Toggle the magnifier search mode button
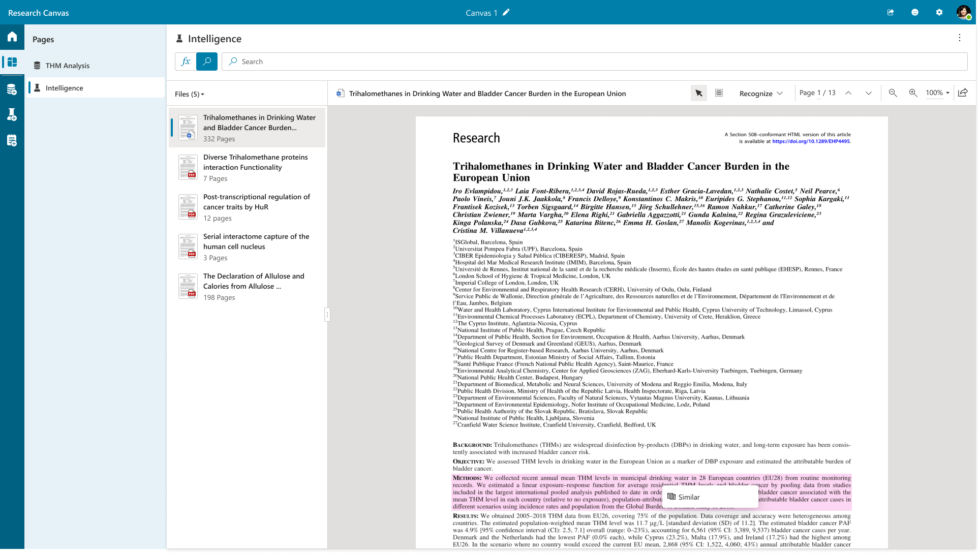 click(207, 61)
